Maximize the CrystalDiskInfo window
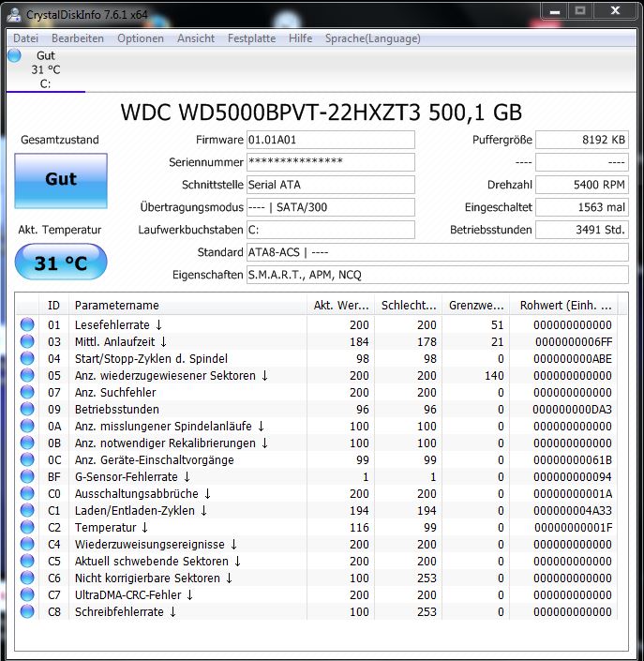This screenshot has height=661, width=644. [x=580, y=11]
